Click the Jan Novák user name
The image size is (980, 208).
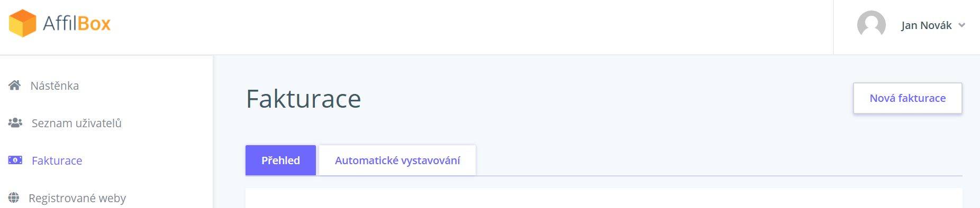coord(926,25)
